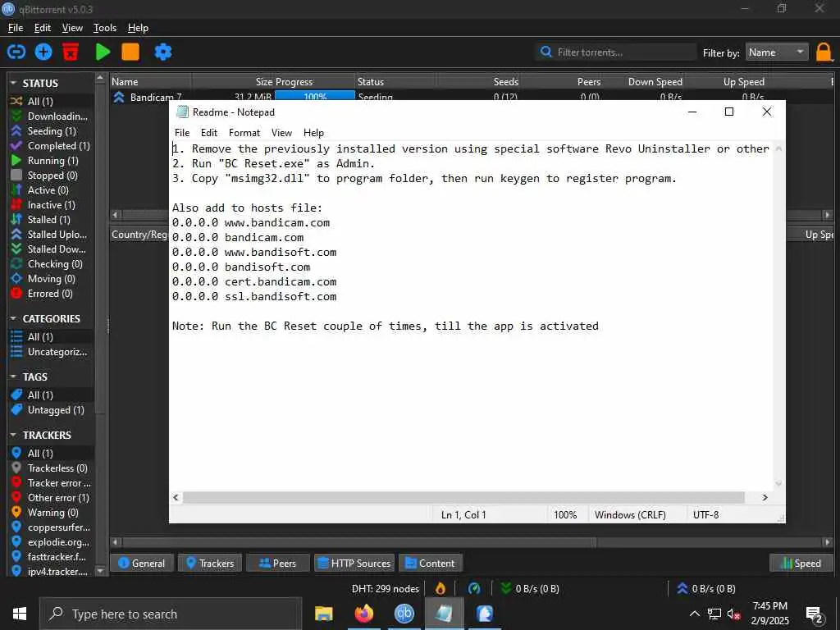The image size is (840, 630).
Task: Click the Notepad horizontal scrollbar
Action: [x=463, y=498]
